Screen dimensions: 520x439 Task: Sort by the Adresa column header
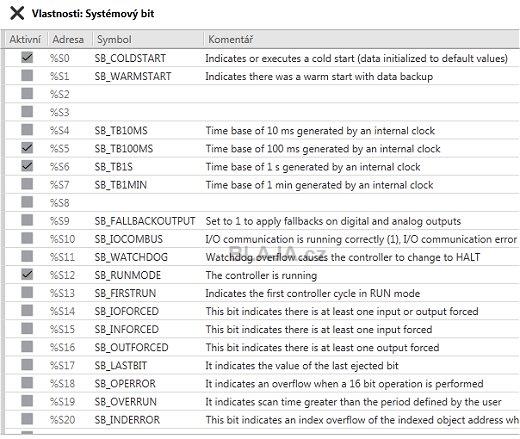(70, 39)
